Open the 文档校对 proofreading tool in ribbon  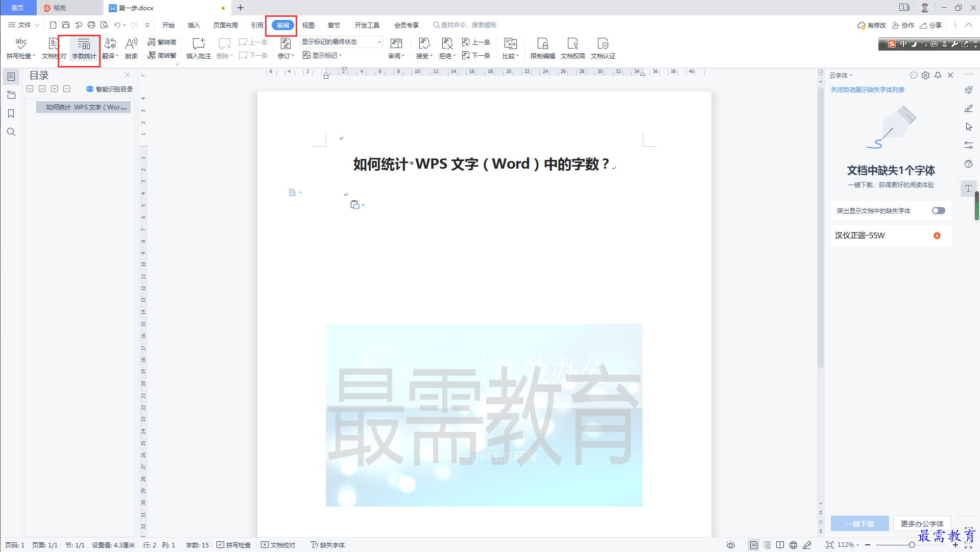[x=54, y=49]
